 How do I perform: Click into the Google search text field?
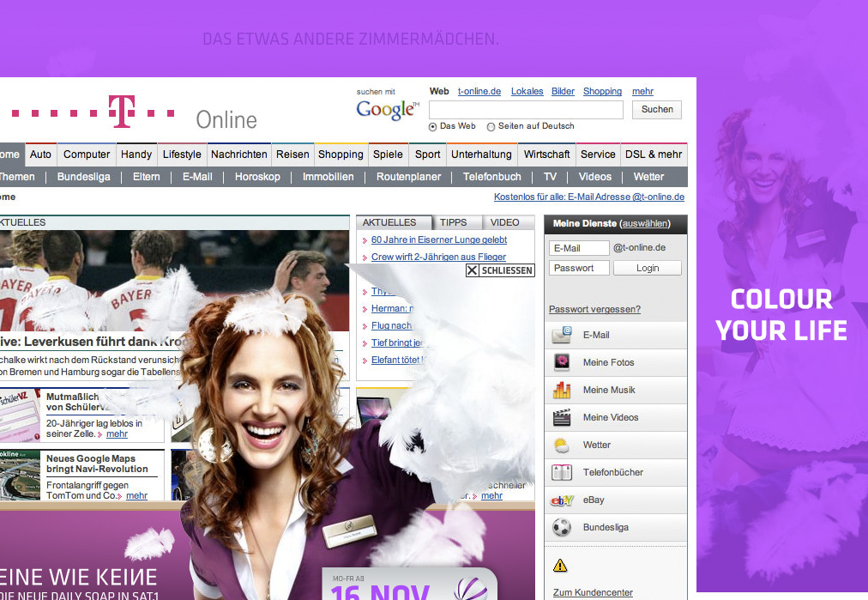[x=526, y=110]
